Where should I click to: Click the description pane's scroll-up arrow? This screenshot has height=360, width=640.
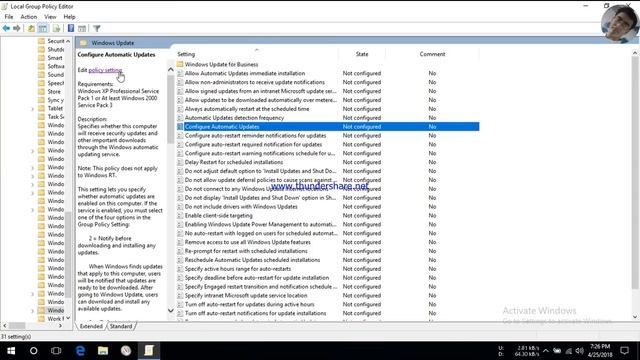click(x=171, y=70)
